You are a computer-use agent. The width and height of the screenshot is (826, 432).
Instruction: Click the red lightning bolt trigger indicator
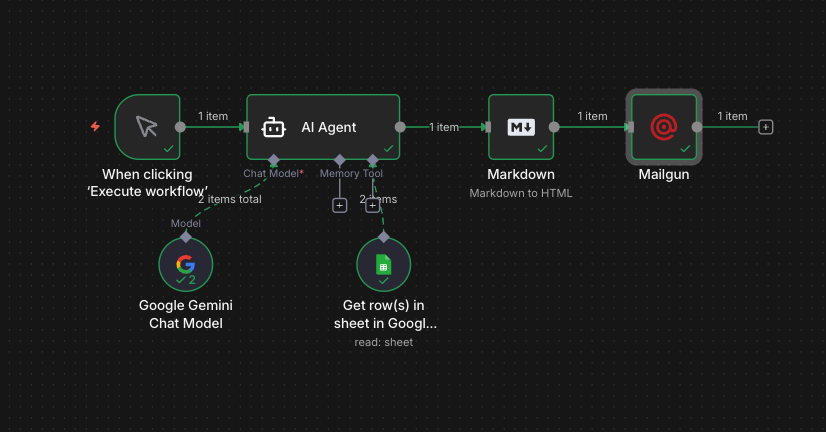[95, 127]
